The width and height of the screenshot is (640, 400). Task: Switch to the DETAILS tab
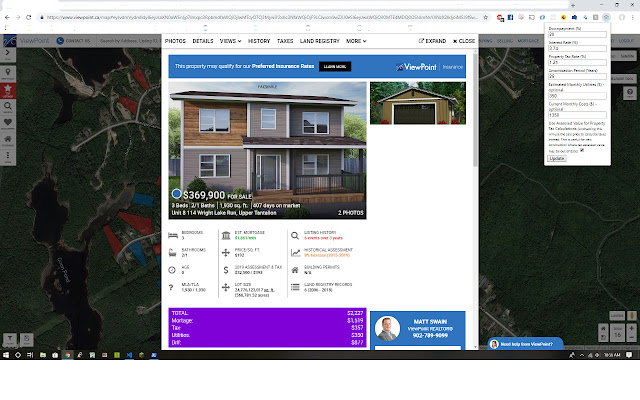203,41
